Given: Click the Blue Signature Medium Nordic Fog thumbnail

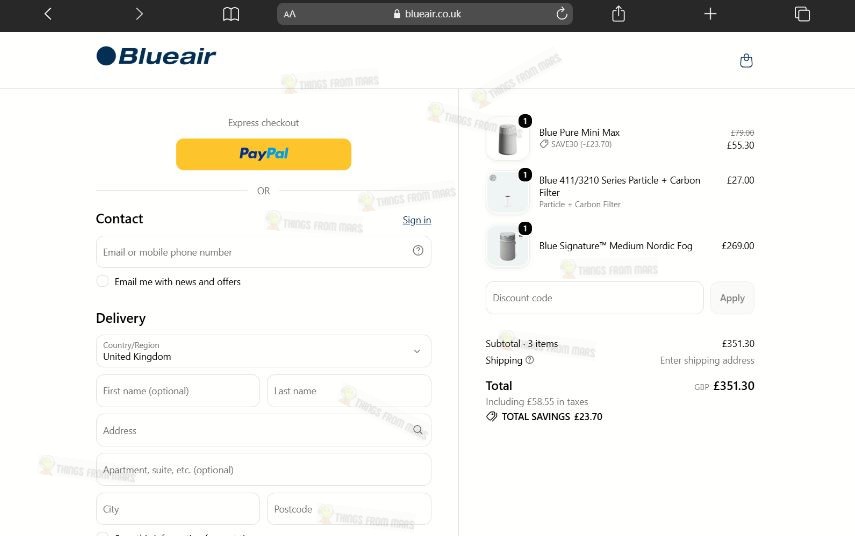Looking at the screenshot, I should point(507,246).
